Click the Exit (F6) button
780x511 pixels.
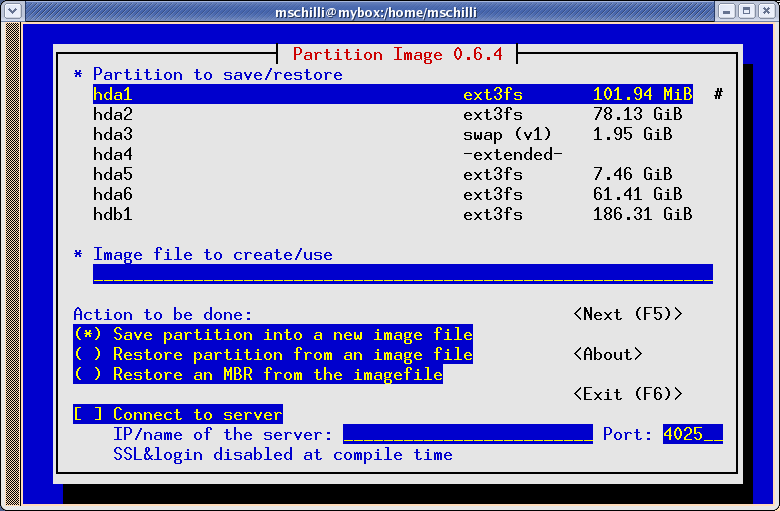[x=628, y=394]
